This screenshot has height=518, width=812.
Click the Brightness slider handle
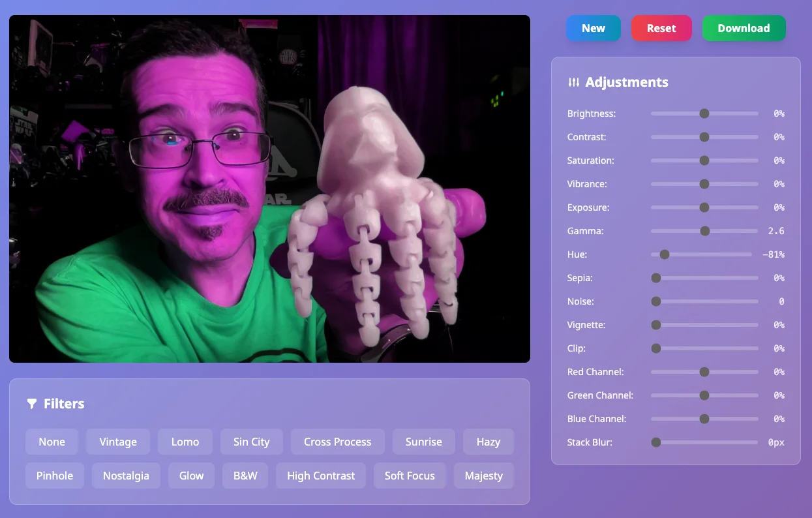tap(704, 114)
